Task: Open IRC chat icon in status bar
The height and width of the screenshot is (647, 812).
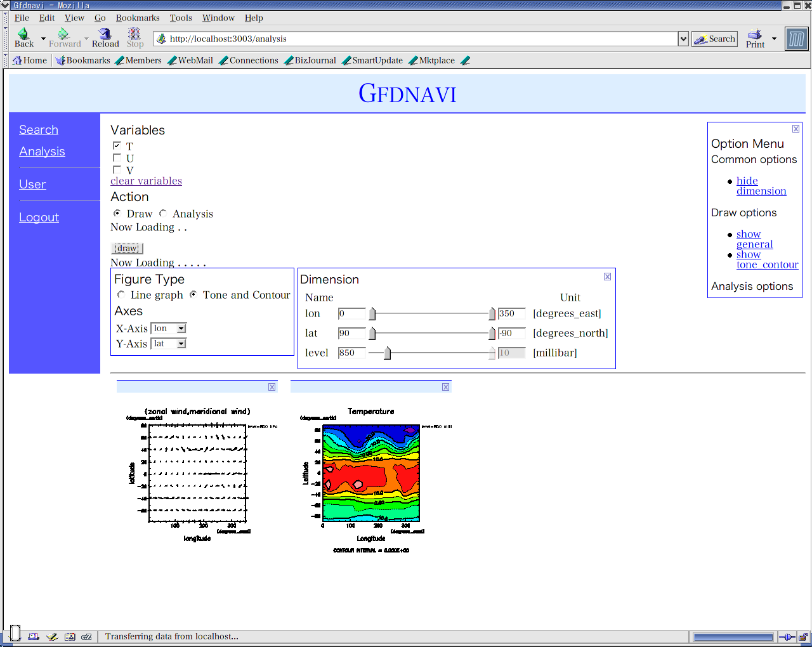Action: (x=87, y=636)
